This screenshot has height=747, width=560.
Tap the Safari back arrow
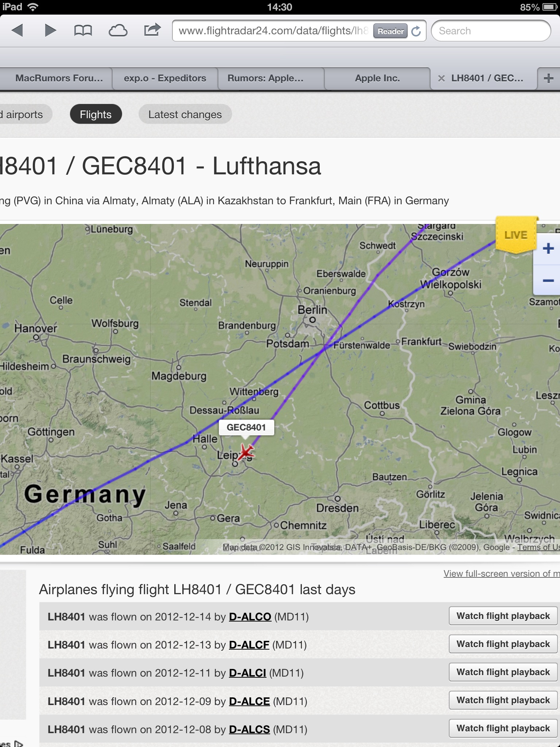(x=17, y=30)
